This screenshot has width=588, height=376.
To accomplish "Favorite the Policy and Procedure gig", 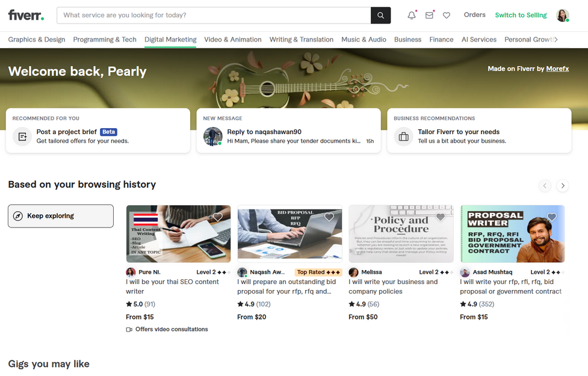I will 441,217.
